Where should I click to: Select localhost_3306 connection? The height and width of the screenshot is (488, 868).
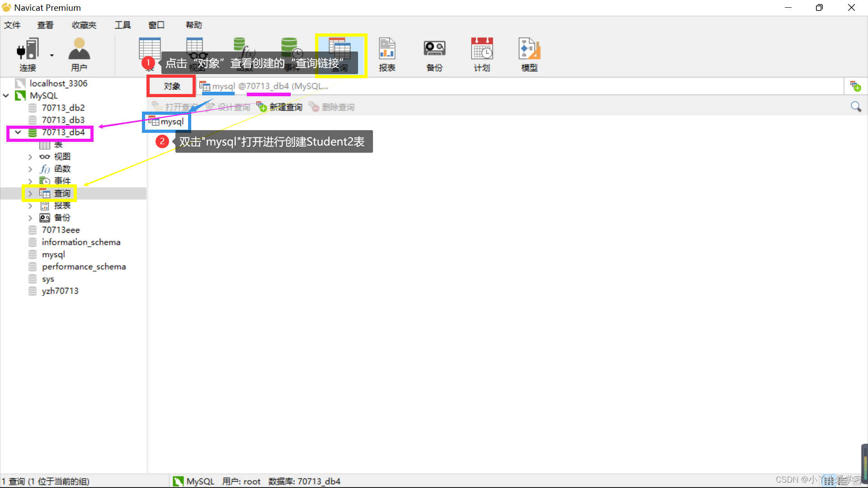[x=58, y=83]
